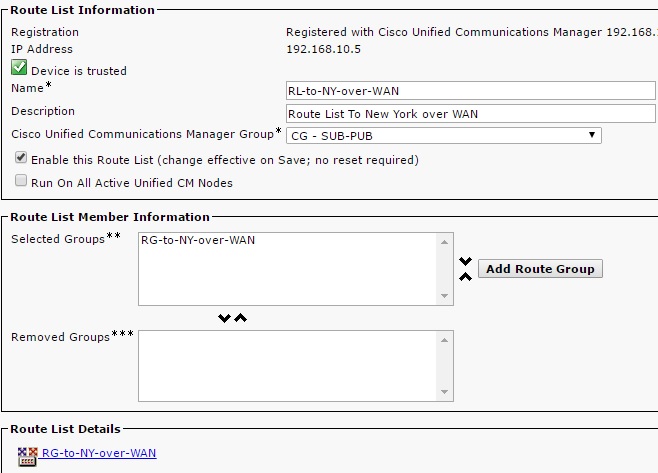
Task: Click Removed Groups scrollbar up arrow
Action: (444, 340)
